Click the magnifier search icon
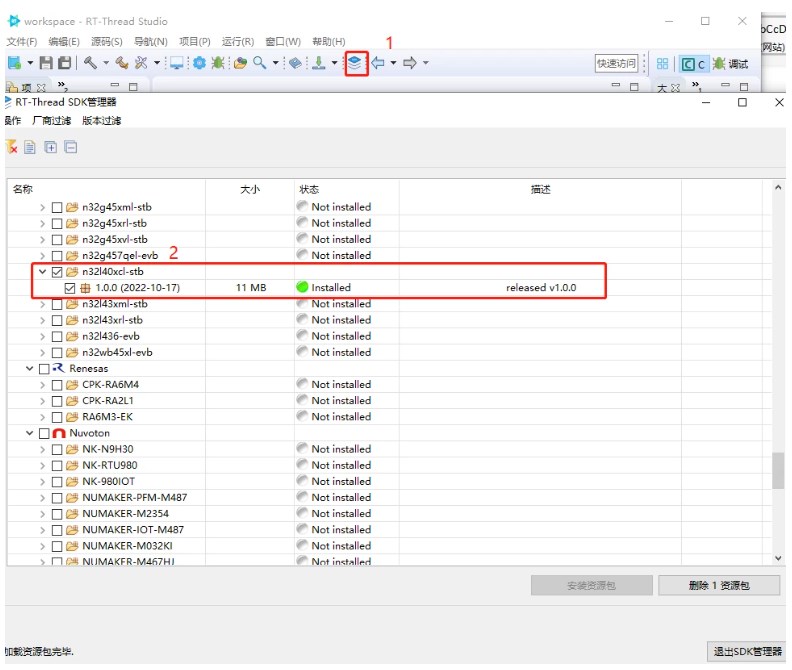The height and width of the screenshot is (670, 792). point(260,63)
